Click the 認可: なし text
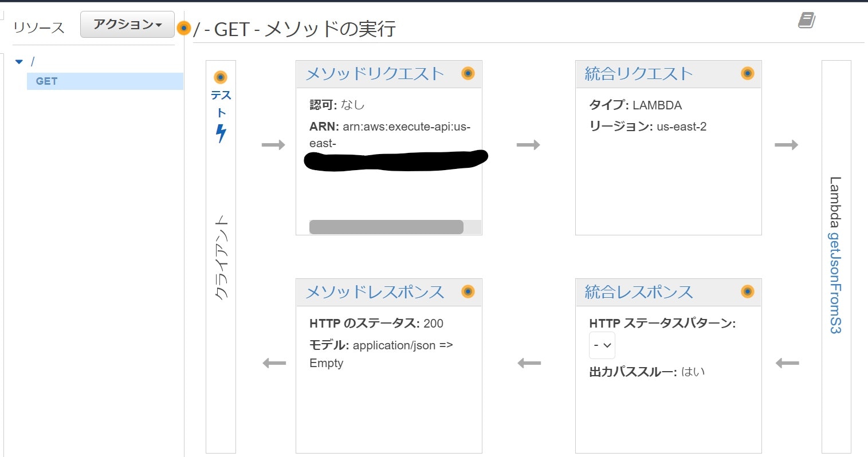This screenshot has height=457, width=868. pos(337,105)
